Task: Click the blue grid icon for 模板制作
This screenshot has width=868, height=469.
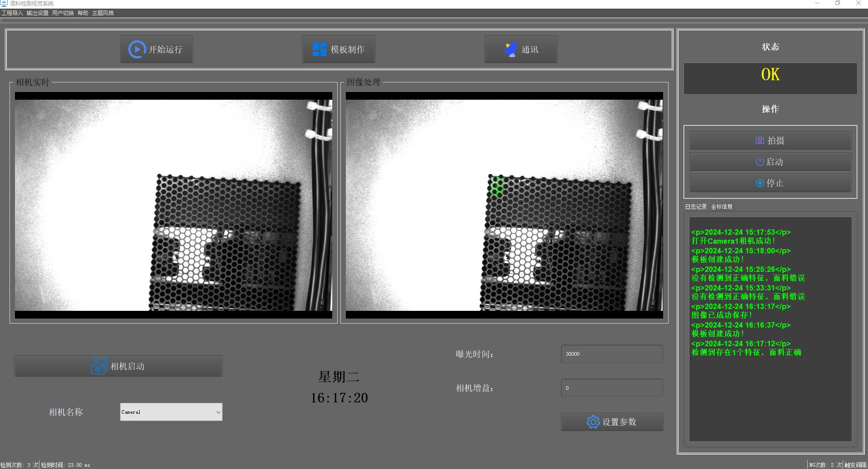Action: click(319, 49)
